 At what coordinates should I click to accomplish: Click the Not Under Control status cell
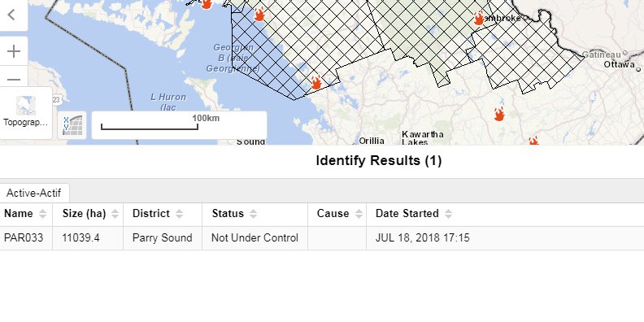click(x=255, y=237)
